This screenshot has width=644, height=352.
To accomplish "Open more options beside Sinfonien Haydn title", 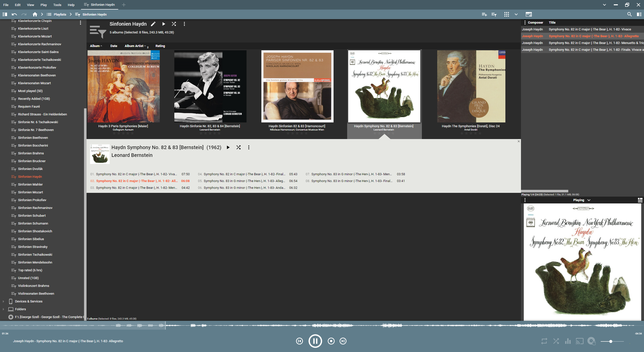I will [184, 24].
